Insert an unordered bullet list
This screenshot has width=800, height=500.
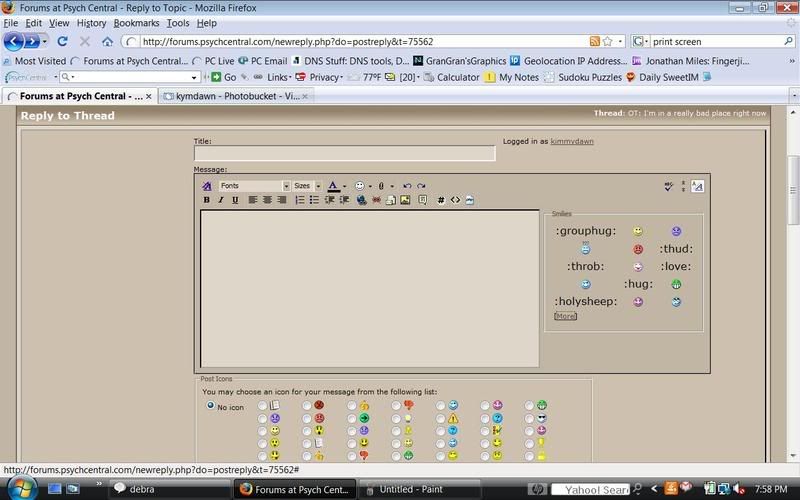(x=314, y=200)
